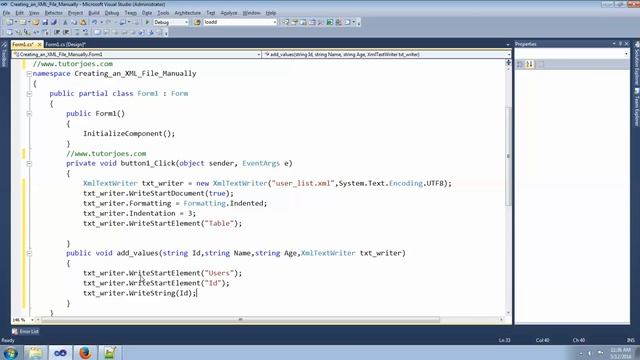Collapse the namespace Creating_an_XML_File_Manually block
640x360 pixels.
(x=29, y=74)
